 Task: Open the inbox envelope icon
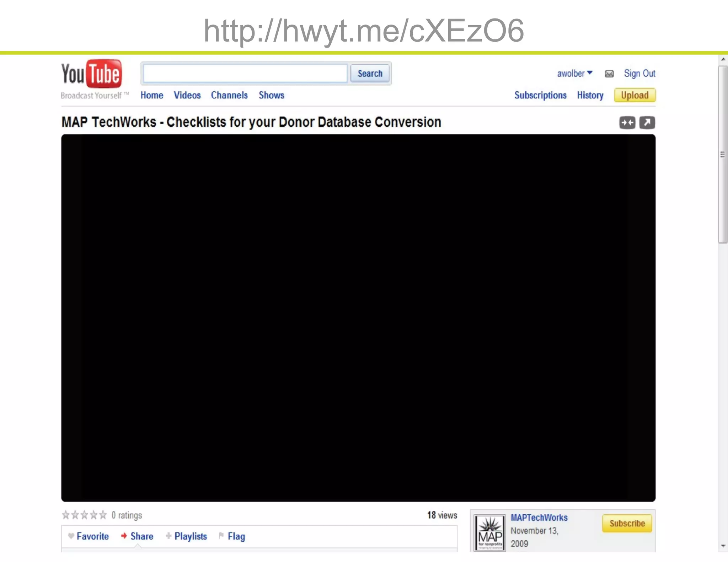point(609,74)
